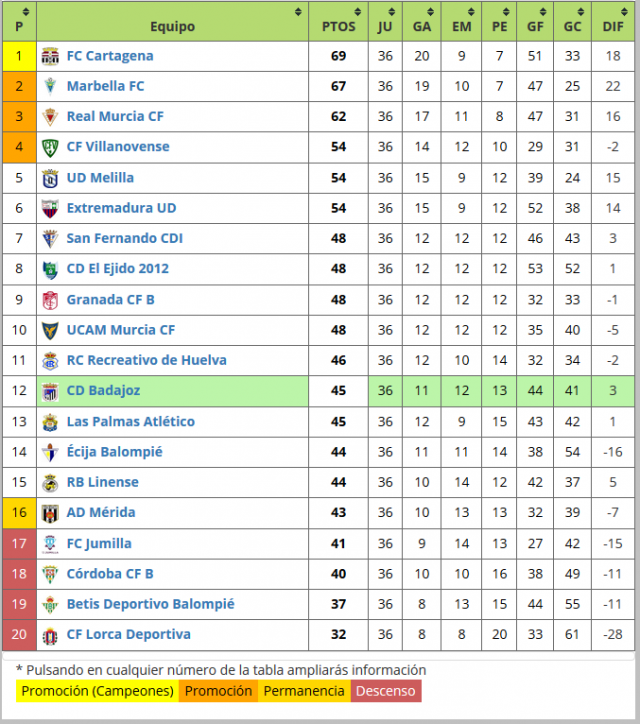Sort table by the DIF column
Image resolution: width=640 pixels, height=724 pixels.
coord(613,21)
